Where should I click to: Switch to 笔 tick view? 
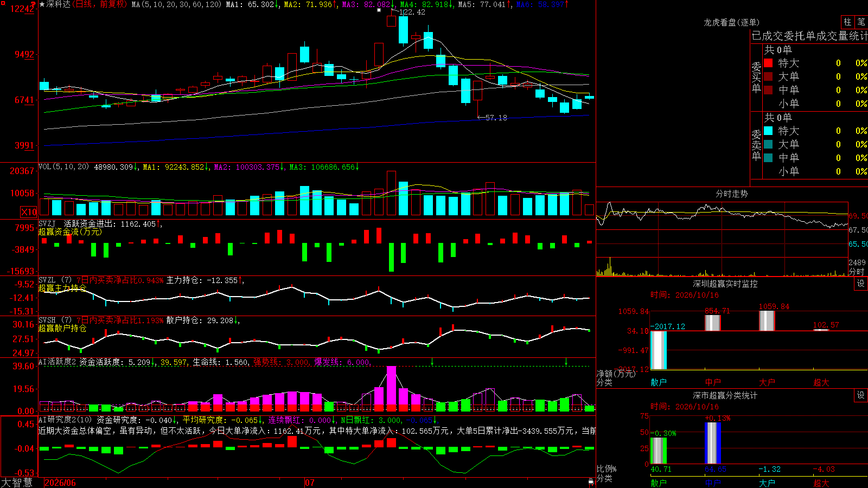click(x=861, y=22)
